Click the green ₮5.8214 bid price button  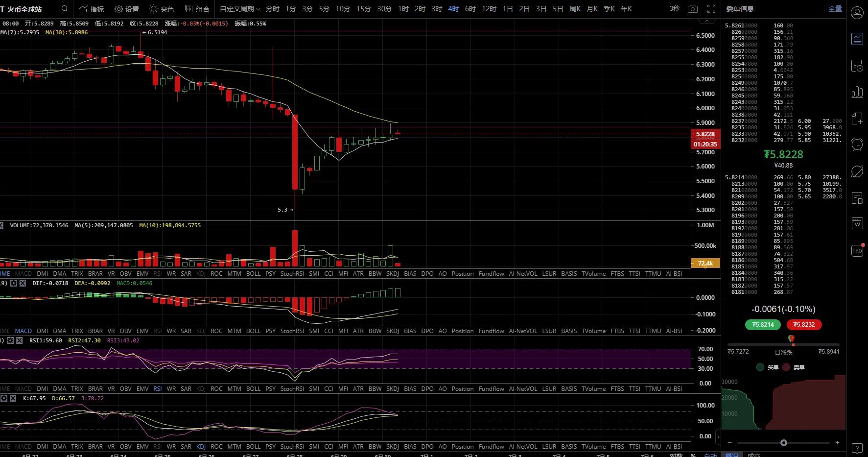click(763, 325)
